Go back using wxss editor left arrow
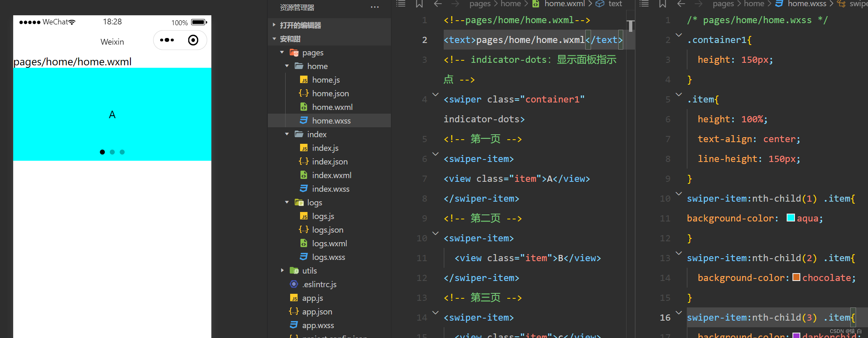 coord(681,4)
